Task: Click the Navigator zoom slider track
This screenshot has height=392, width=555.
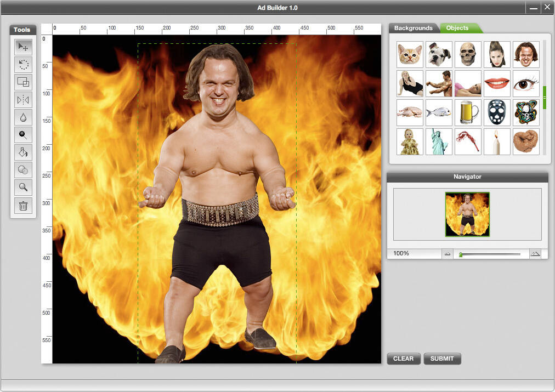Action: (491, 254)
